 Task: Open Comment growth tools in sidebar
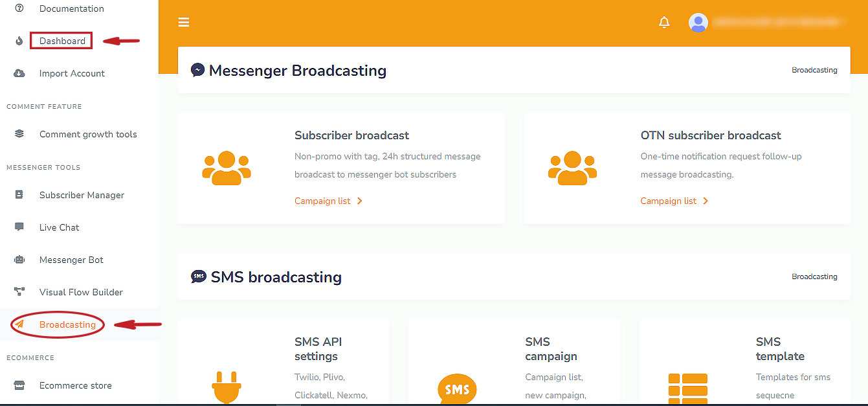pos(88,134)
